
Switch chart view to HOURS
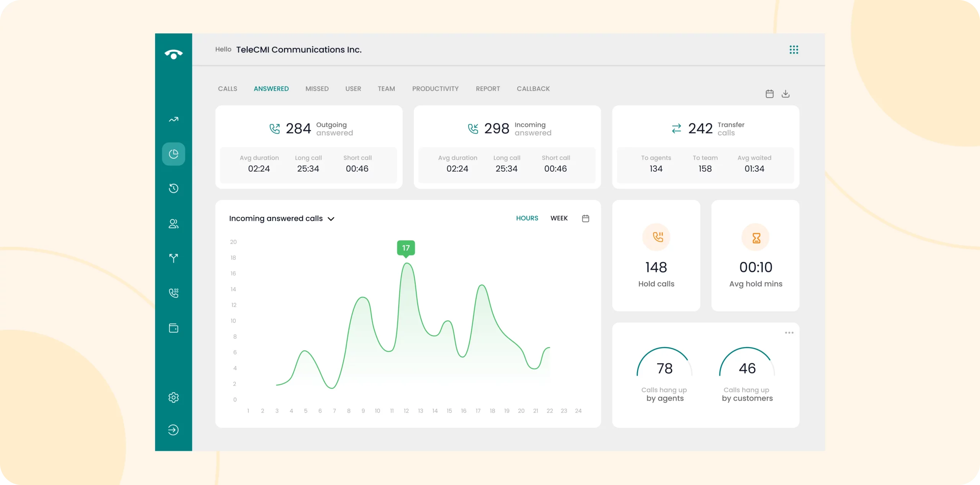click(x=527, y=218)
